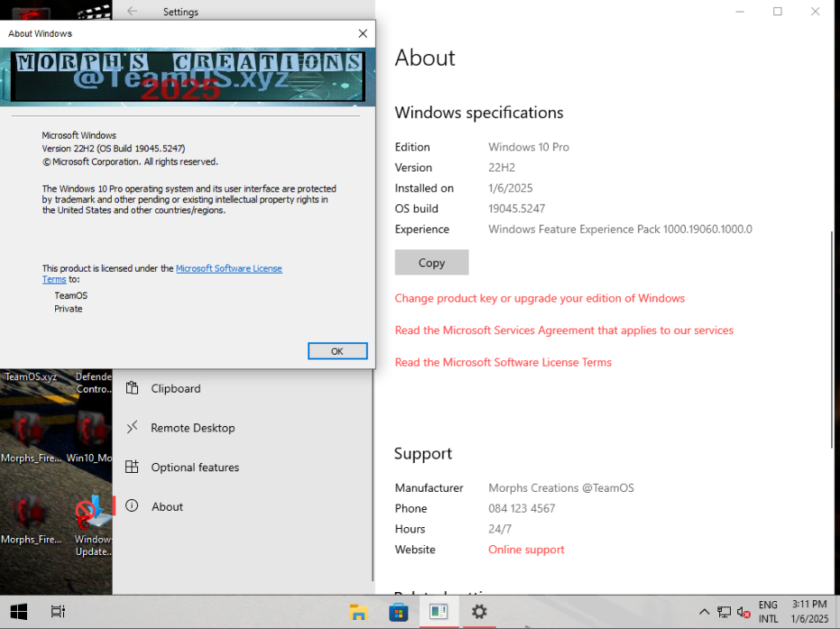Switch to About Windows (winver) taskbar icon

pos(438,611)
